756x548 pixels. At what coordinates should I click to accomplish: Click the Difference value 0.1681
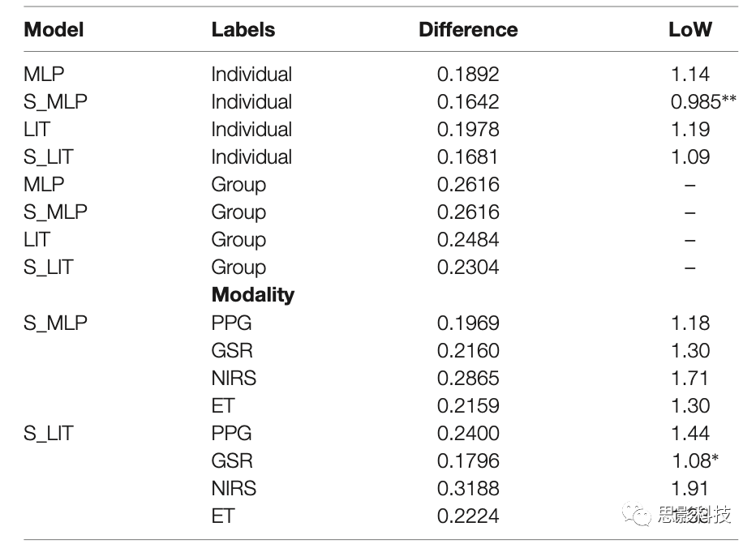[x=468, y=157]
